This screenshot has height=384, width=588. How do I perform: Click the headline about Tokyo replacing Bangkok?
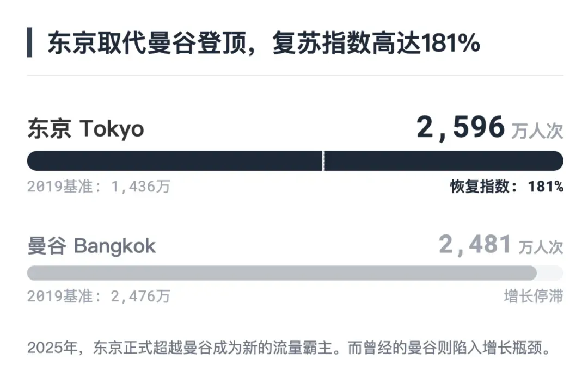(264, 43)
